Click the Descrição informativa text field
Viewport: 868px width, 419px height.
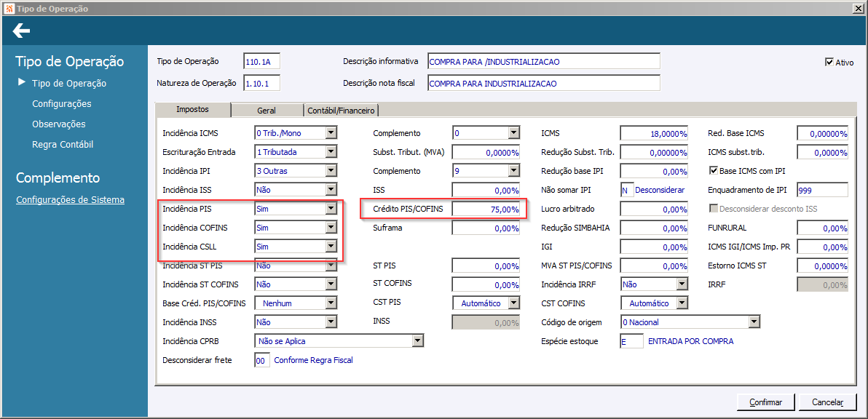(543, 62)
